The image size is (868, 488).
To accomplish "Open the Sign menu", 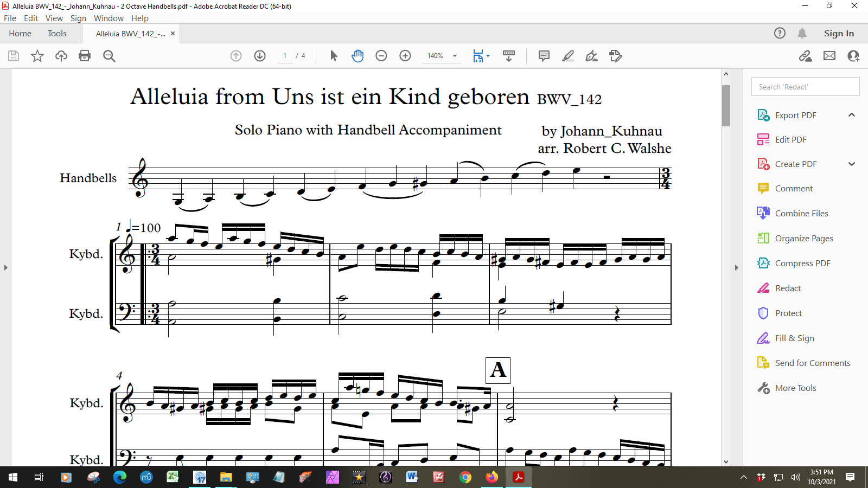I will pos(78,18).
